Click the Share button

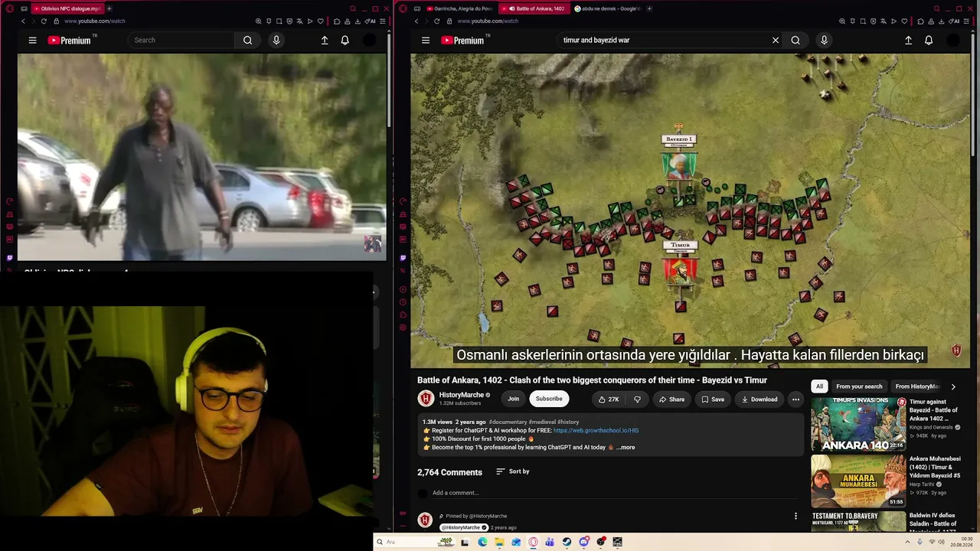tap(671, 399)
